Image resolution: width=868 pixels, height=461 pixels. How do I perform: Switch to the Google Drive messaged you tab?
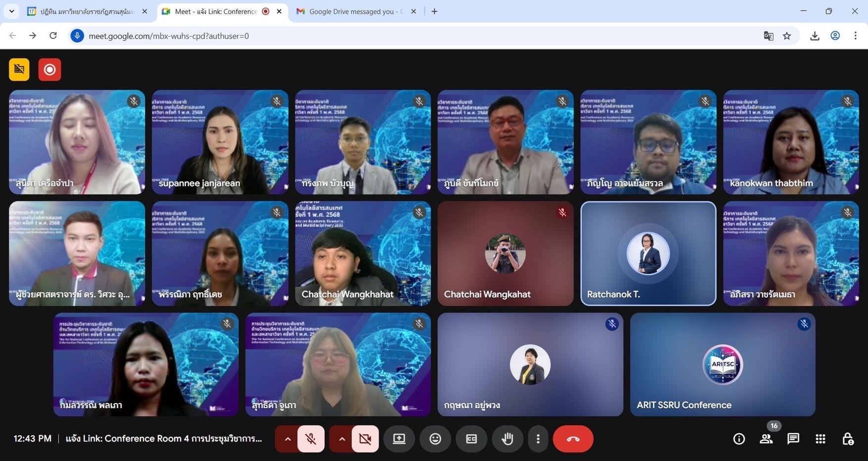[355, 11]
